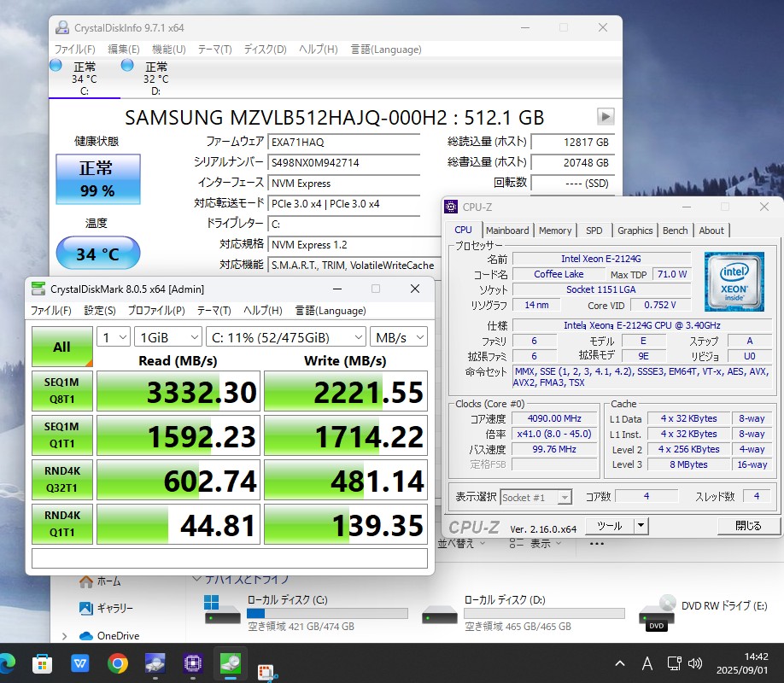
Task: Launch Google Chrome from the taskbar
Action: (x=118, y=663)
